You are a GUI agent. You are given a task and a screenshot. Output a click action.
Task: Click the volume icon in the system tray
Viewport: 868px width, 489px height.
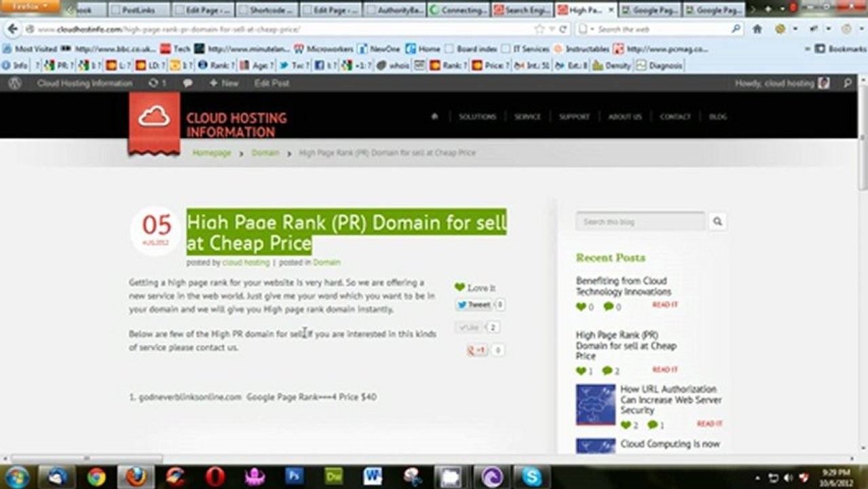point(789,477)
